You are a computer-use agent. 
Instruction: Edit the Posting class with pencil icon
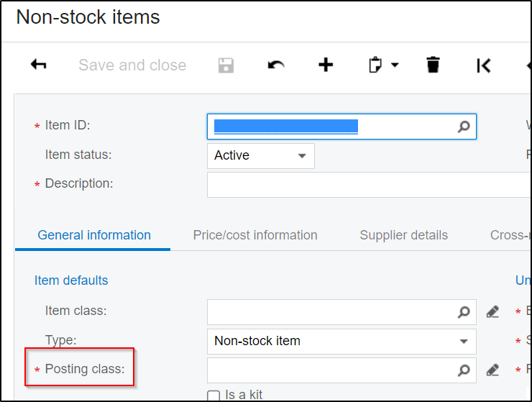point(492,370)
